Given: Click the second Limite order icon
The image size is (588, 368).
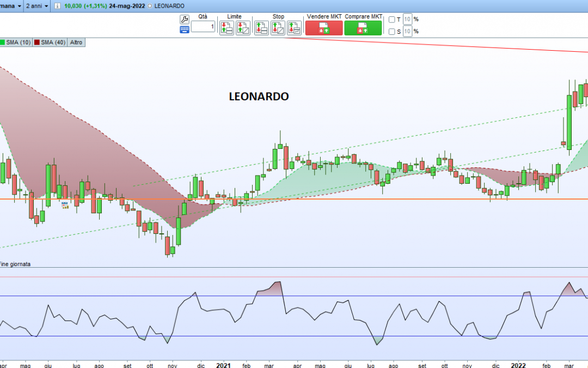Looking at the screenshot, I should [243, 28].
